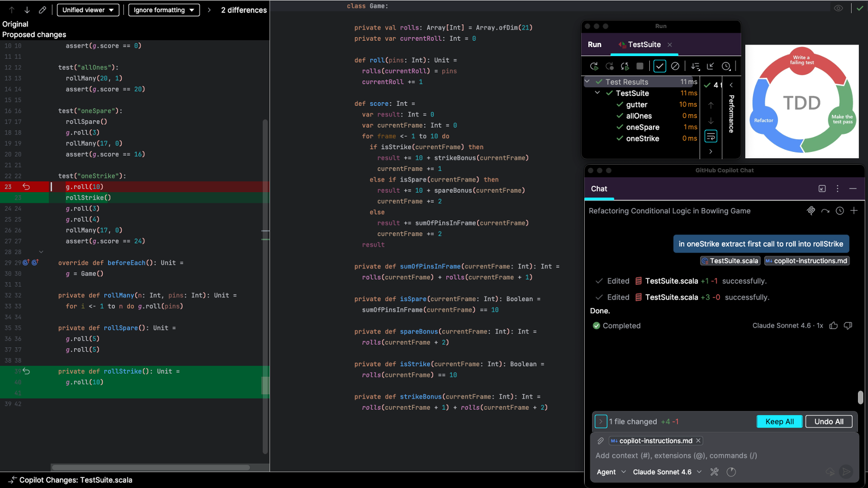This screenshot has width=868, height=488.
Task: Toggle Show Ignored tests filter
Action: 675,66
